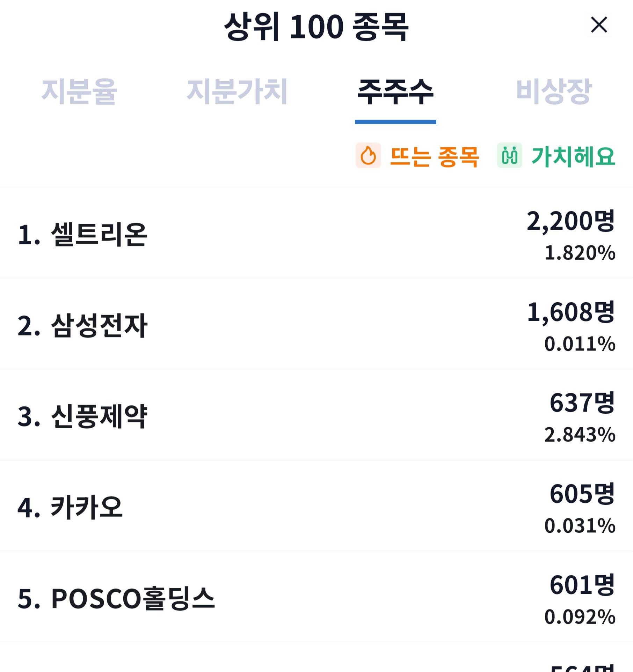The image size is (633, 672).
Task: Open the 가치헤요 link
Action: [x=573, y=156]
